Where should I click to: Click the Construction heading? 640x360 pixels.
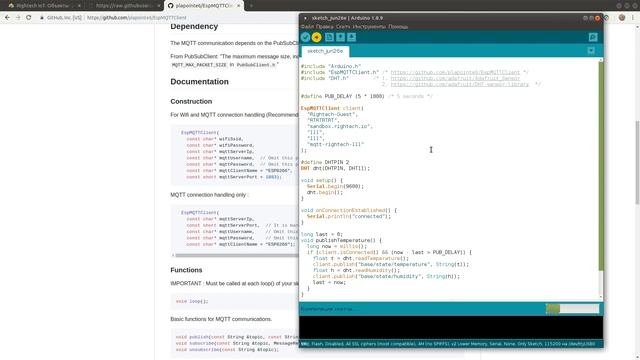(x=191, y=101)
